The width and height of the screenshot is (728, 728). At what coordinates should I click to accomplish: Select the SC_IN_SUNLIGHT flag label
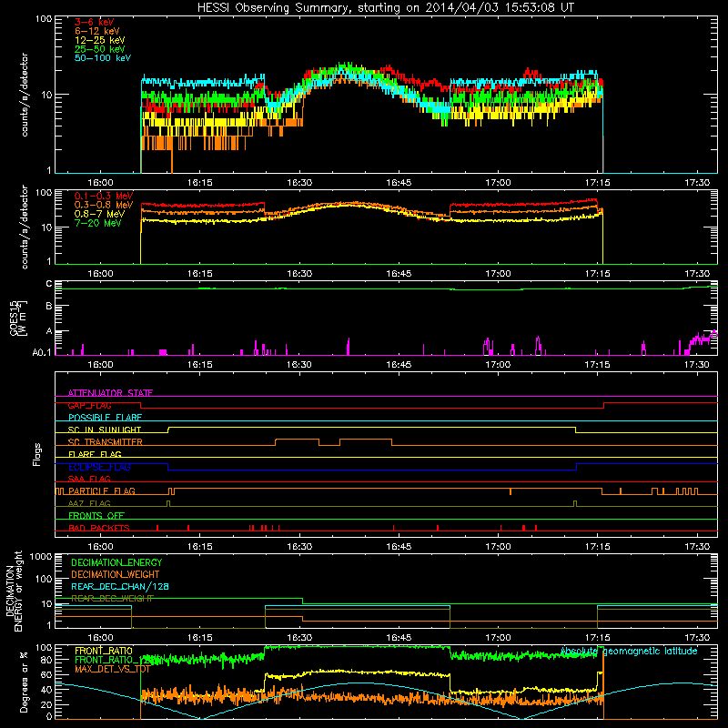click(105, 430)
